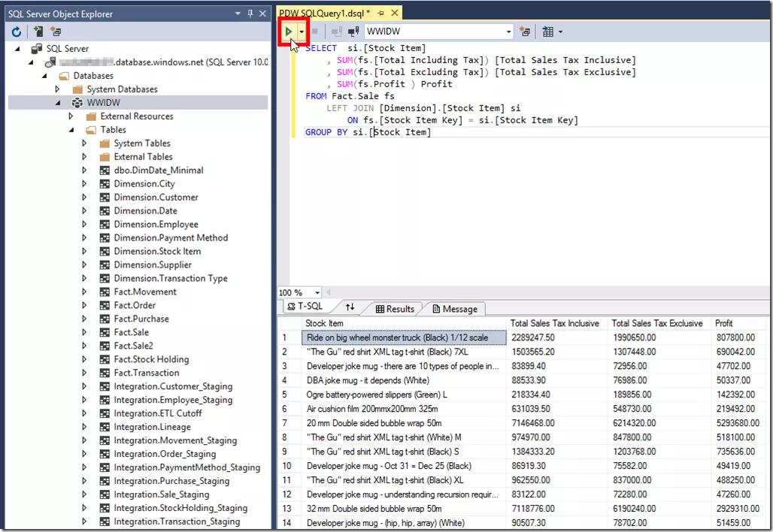Collapse the database.windows.net server node

point(31,62)
